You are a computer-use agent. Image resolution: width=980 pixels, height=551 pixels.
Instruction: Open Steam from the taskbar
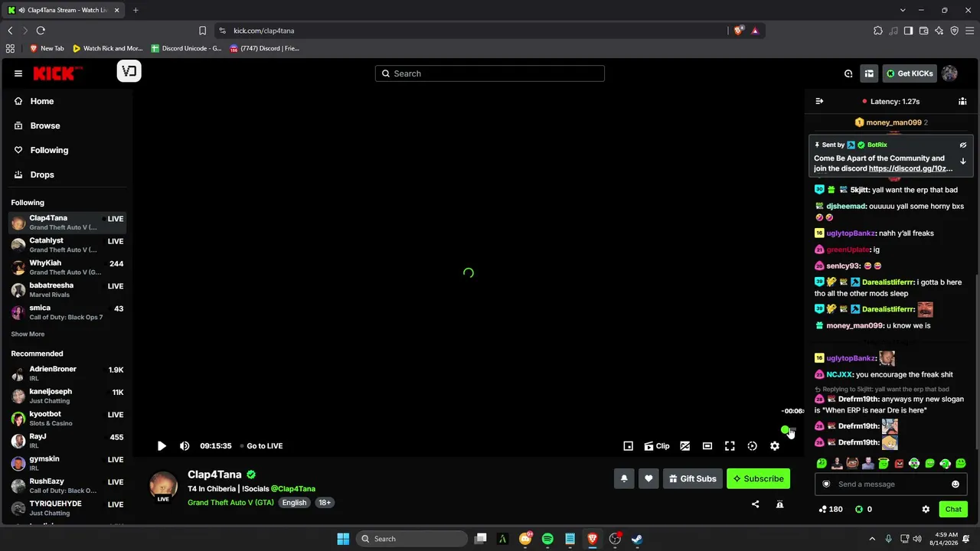pyautogui.click(x=637, y=539)
